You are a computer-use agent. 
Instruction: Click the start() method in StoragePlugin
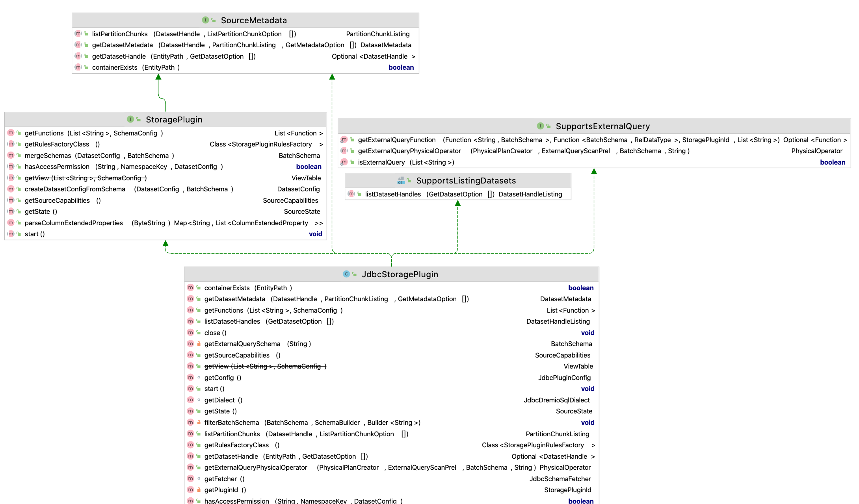[x=165, y=234]
